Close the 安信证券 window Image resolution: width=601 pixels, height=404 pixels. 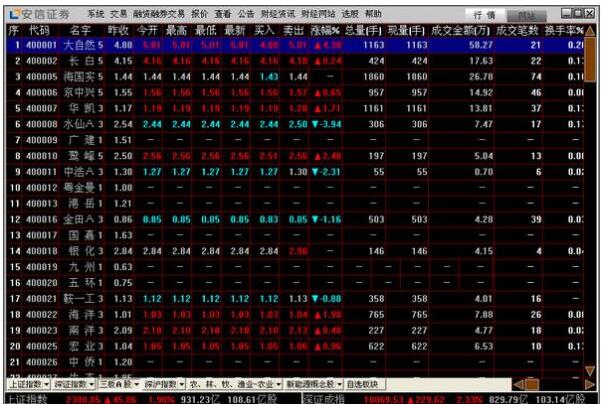click(x=590, y=13)
